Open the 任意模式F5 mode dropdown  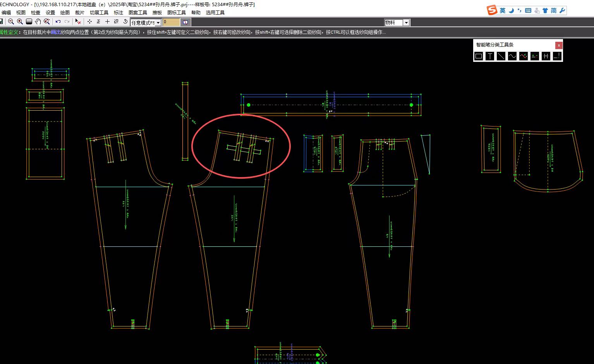tap(158, 23)
